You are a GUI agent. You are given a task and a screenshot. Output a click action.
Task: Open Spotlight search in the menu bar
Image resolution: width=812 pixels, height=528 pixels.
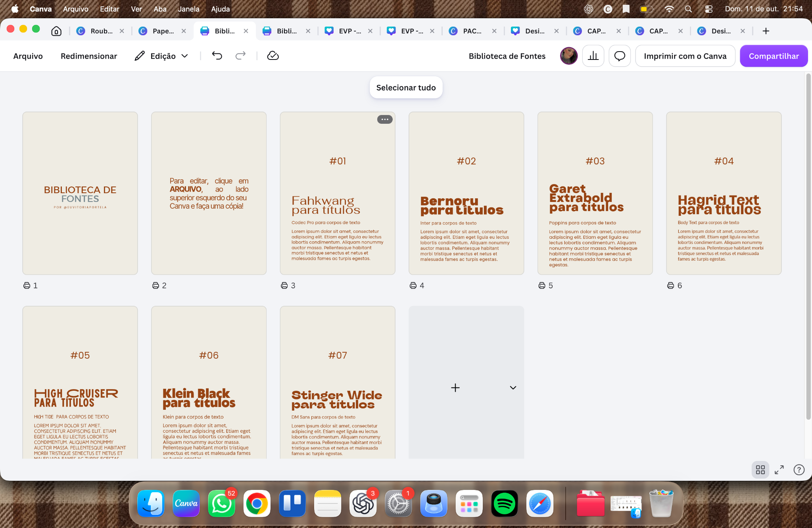(688, 9)
